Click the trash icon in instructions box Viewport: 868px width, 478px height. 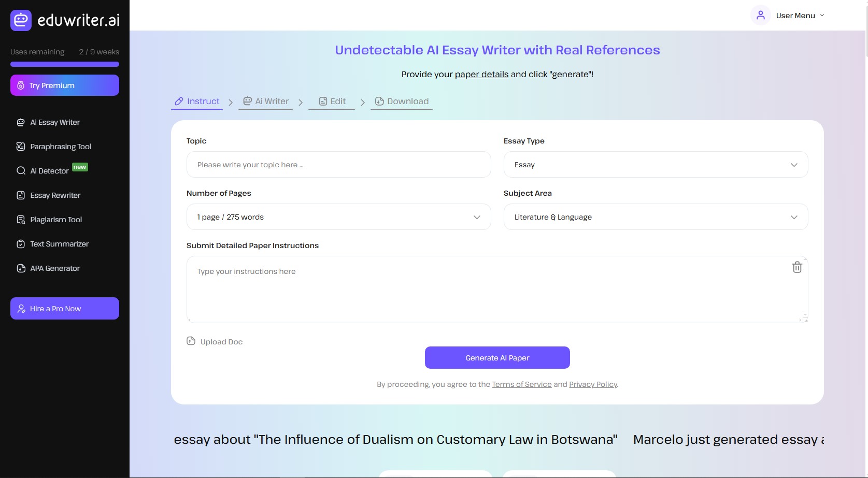tap(796, 267)
